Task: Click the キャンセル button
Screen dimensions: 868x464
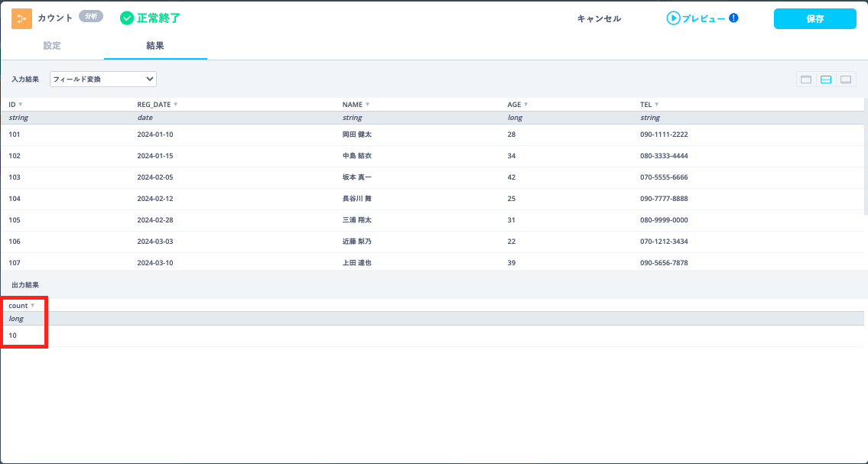Action: pos(599,19)
